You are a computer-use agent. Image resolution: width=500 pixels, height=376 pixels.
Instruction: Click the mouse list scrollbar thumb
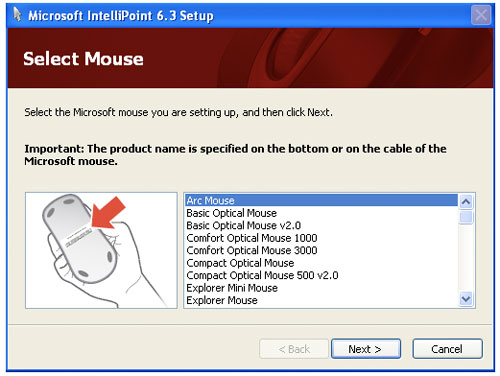[x=466, y=217]
